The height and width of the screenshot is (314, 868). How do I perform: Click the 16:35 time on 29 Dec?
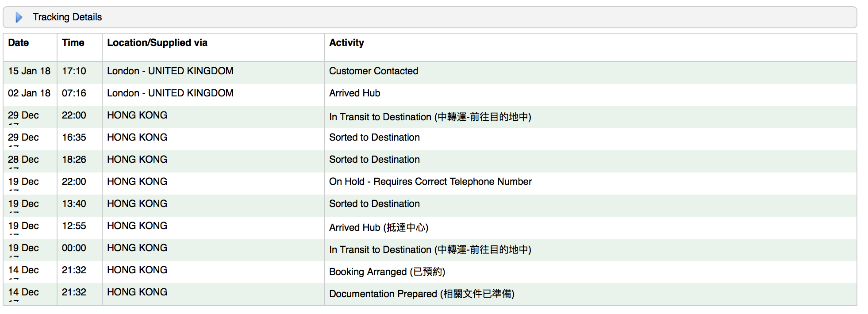pos(74,138)
